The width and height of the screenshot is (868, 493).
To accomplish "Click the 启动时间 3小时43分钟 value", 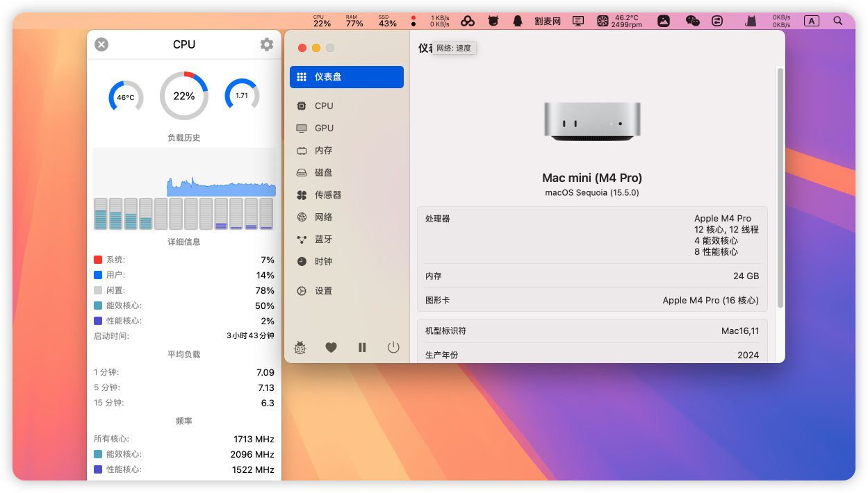I will pos(250,336).
